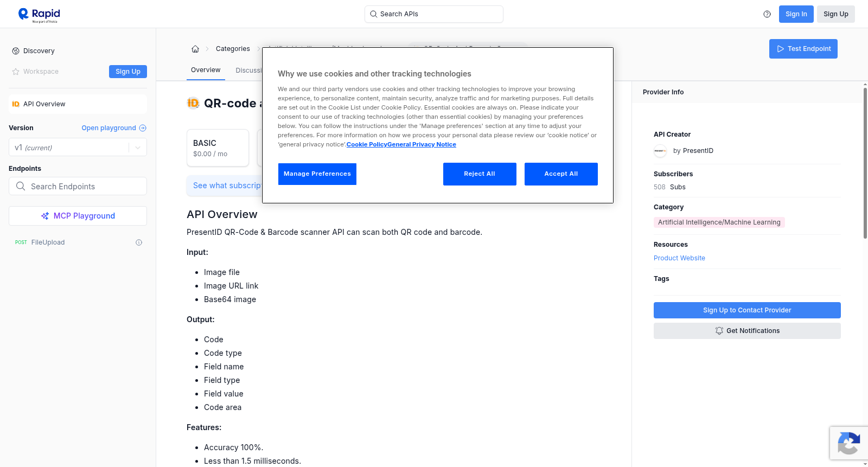The image size is (868, 467).
Task: Click the See what subscription link
Action: pos(227,185)
